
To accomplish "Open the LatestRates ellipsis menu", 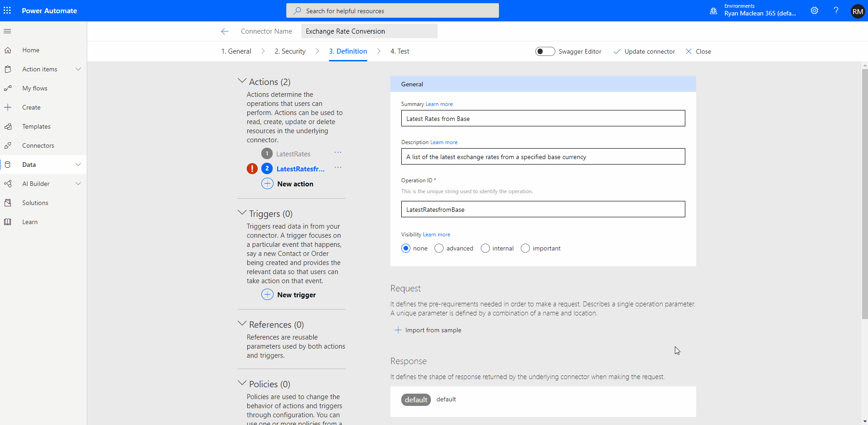I will click(x=337, y=153).
